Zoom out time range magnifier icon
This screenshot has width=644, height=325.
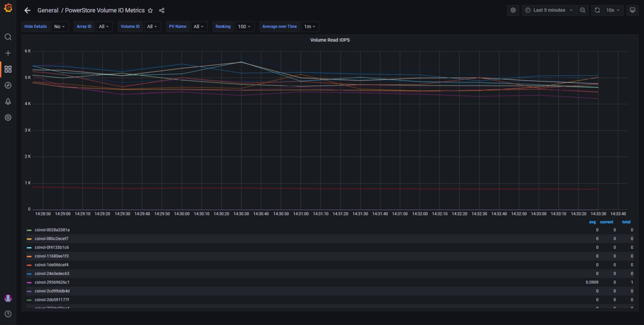point(582,10)
